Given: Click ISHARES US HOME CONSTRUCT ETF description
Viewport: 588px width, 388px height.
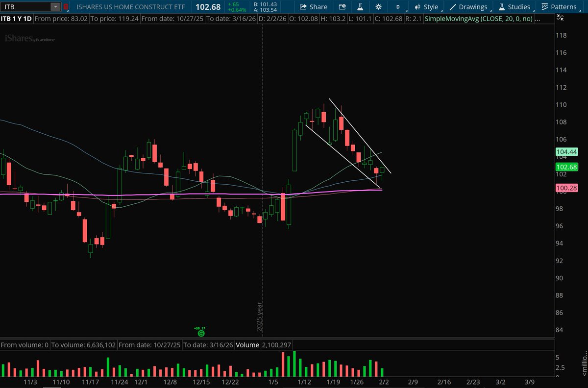Looking at the screenshot, I should click(x=131, y=7).
